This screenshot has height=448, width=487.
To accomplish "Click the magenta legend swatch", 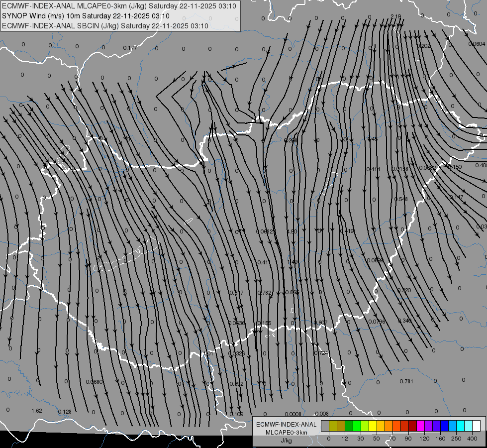I will tap(420, 426).
